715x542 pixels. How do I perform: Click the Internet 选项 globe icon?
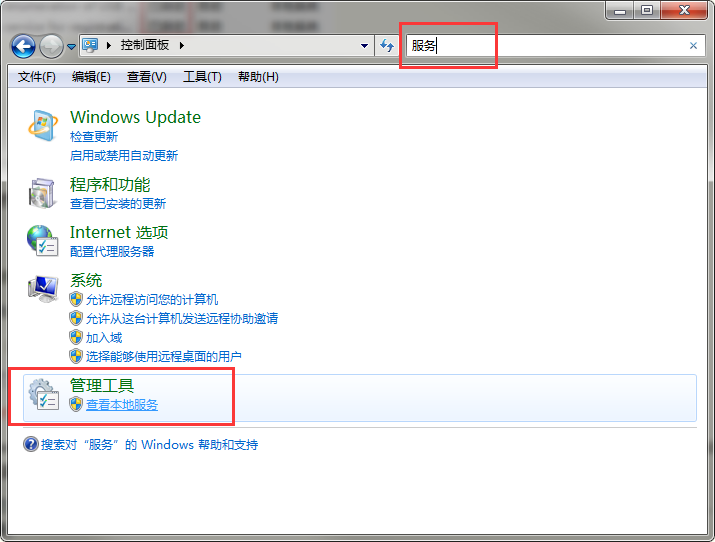click(42, 241)
